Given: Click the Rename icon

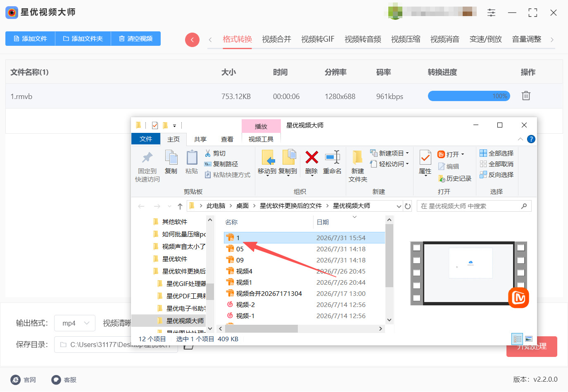Looking at the screenshot, I should (333, 157).
